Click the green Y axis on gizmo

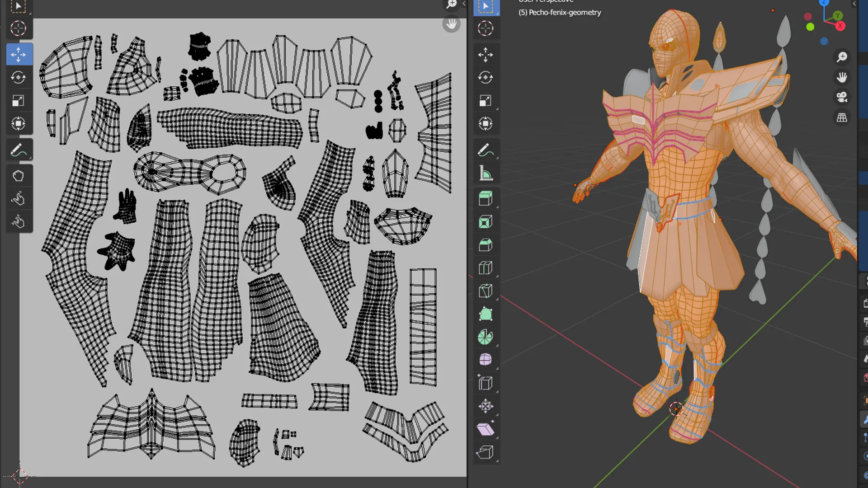[x=838, y=16]
